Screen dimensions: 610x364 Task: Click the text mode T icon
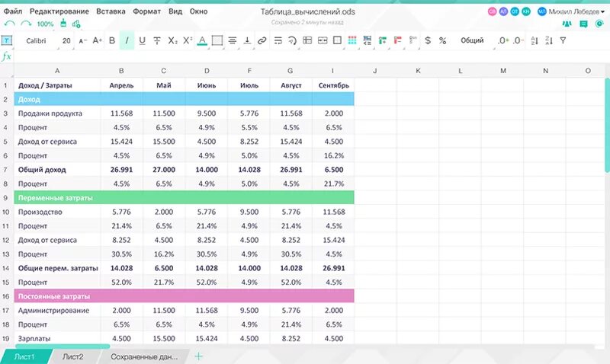[x=7, y=40]
